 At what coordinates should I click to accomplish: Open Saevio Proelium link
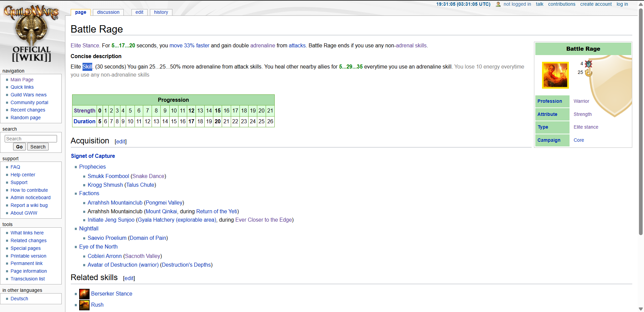click(107, 238)
